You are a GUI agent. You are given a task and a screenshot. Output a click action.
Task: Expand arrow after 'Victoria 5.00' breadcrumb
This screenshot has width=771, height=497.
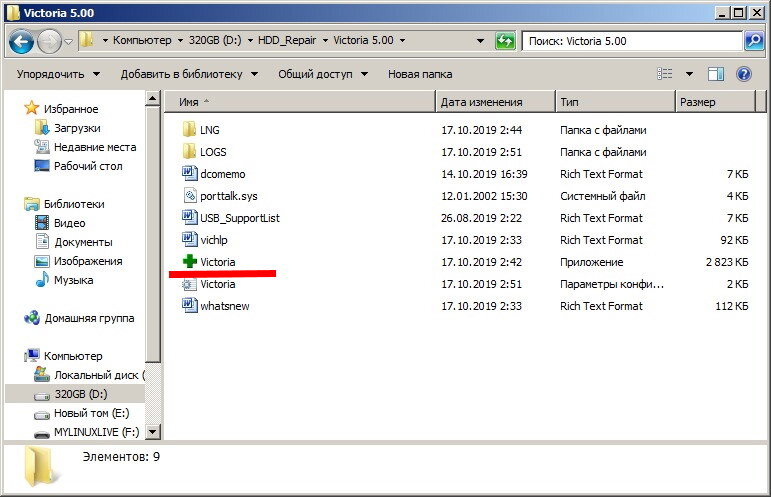point(402,41)
